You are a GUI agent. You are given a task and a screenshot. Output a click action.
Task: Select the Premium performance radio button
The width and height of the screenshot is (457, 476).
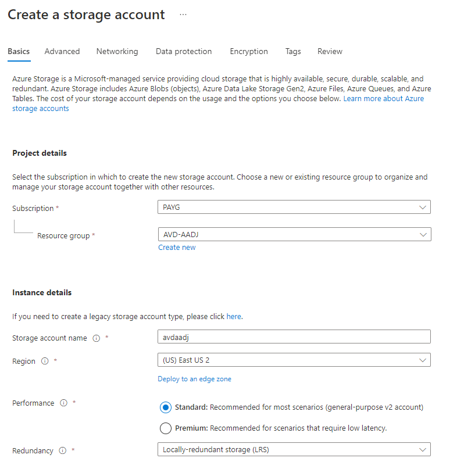click(x=165, y=428)
